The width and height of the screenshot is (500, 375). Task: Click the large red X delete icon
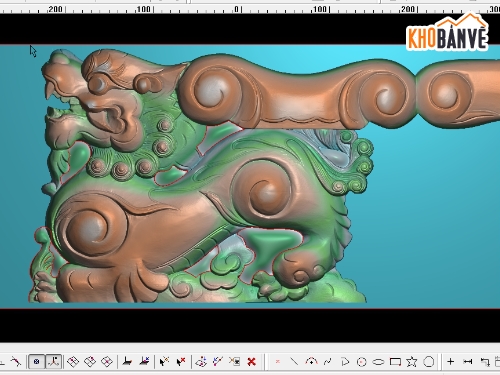[x=252, y=362]
